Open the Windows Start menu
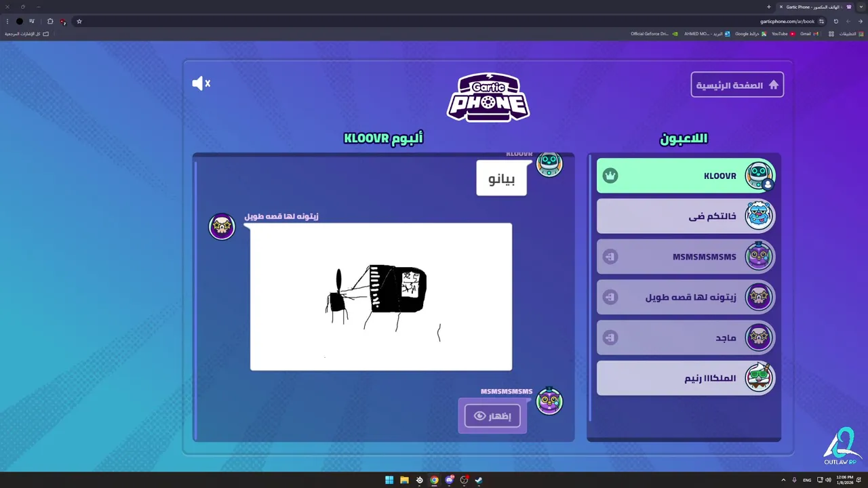This screenshot has height=488, width=868. tap(389, 480)
